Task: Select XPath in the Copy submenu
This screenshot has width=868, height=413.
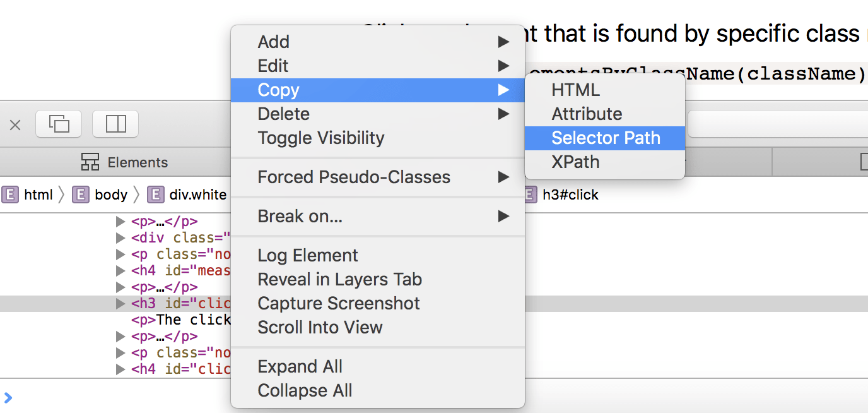Action: click(x=575, y=162)
